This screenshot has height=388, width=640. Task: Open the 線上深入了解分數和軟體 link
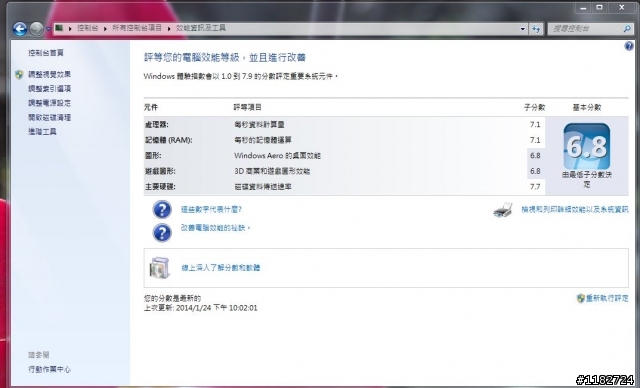tap(220, 268)
